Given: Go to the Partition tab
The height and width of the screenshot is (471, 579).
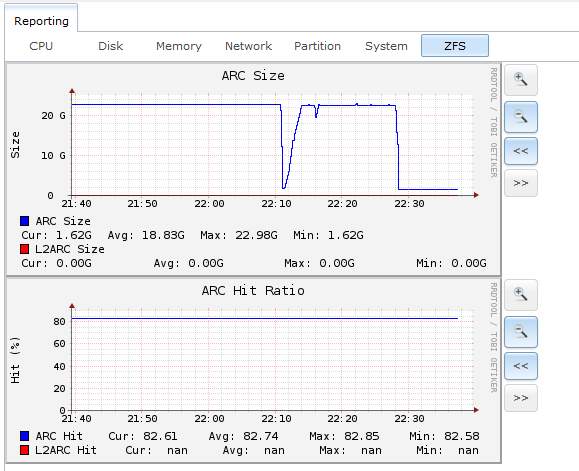Looking at the screenshot, I should pyautogui.click(x=318, y=46).
